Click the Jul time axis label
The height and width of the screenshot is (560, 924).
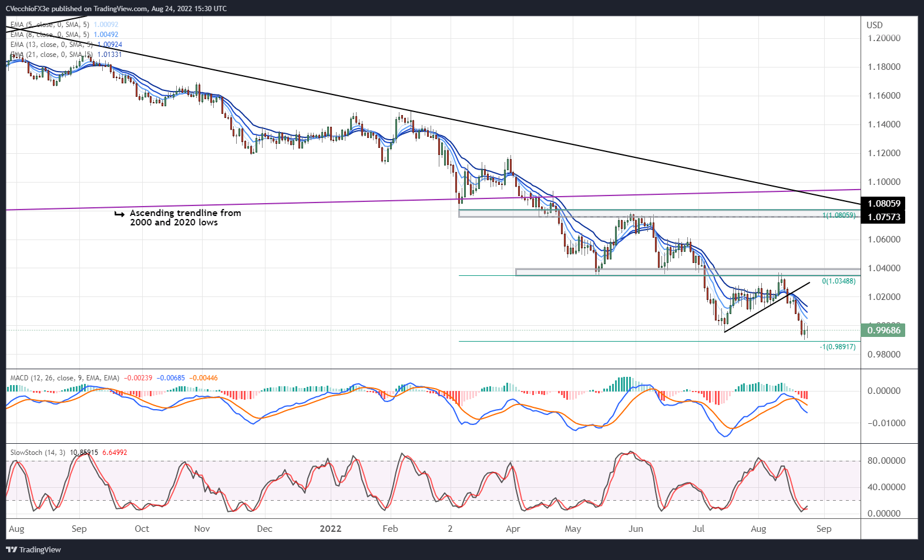coord(698,529)
